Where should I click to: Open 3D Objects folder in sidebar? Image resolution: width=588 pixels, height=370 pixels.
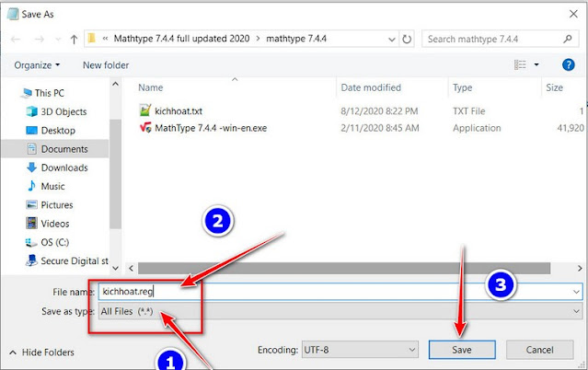(x=63, y=111)
